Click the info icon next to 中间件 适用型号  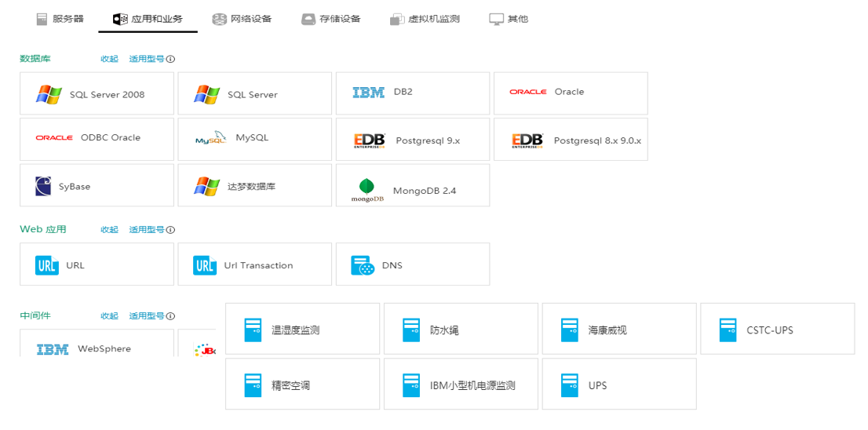click(x=170, y=316)
